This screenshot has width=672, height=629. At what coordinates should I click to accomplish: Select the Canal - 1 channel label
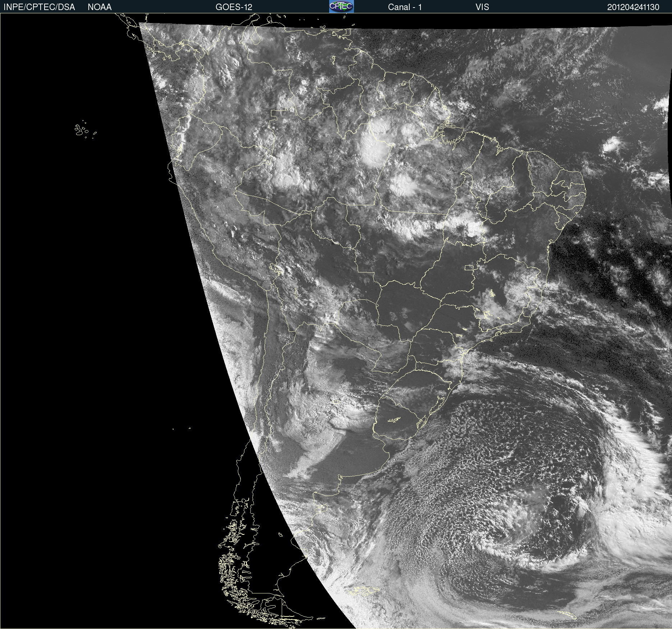pos(405,7)
